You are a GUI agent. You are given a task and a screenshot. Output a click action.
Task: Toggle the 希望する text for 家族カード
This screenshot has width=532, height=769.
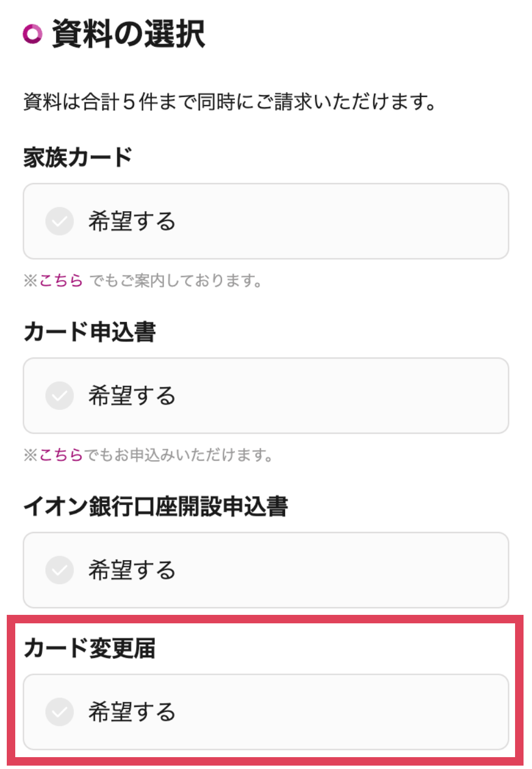click(132, 221)
